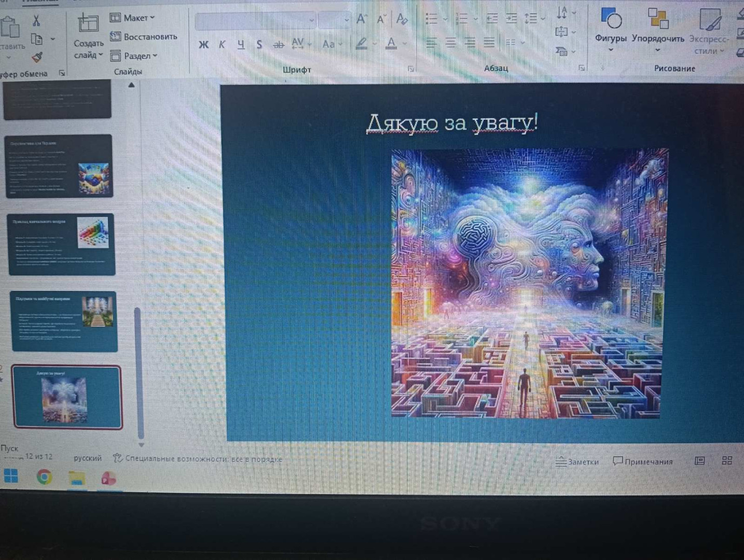The width and height of the screenshot is (744, 560).
Task: Select the Дякую за увагу slide thumbnail
Action: [66, 397]
